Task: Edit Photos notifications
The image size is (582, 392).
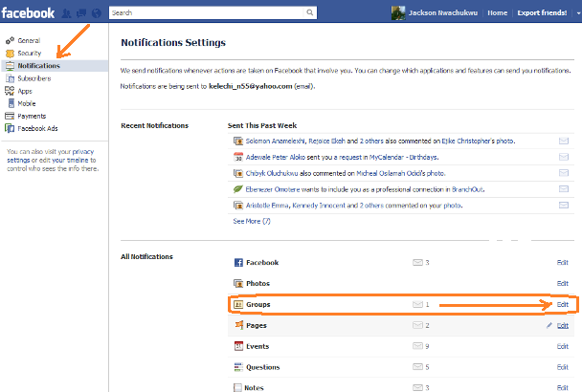Action: 562,283
